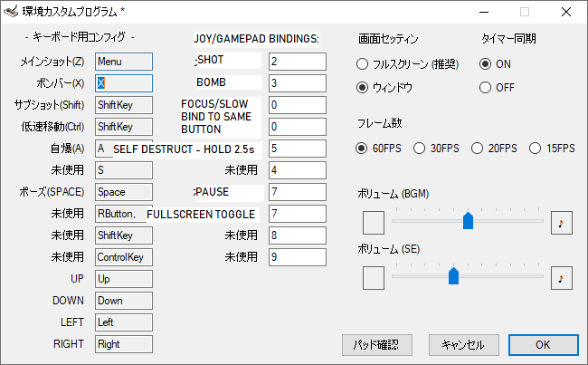Click the フレーム数 label
This screenshot has width=588, height=365.
(380, 123)
